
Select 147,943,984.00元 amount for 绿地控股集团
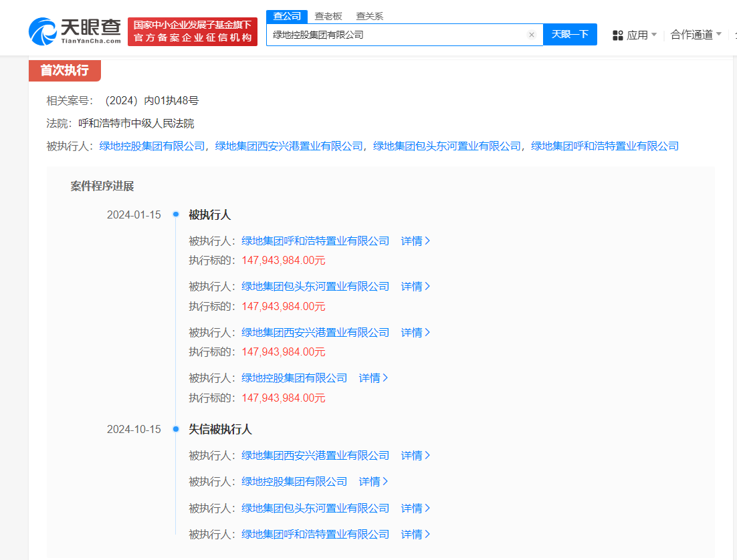[284, 398]
